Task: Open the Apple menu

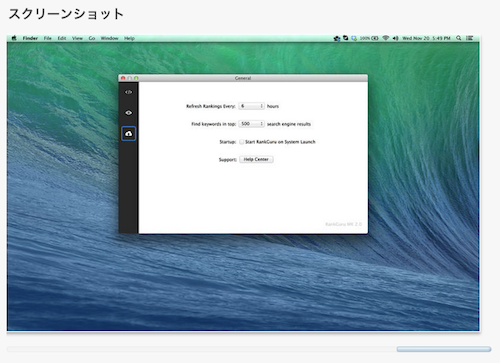Action: [x=14, y=38]
